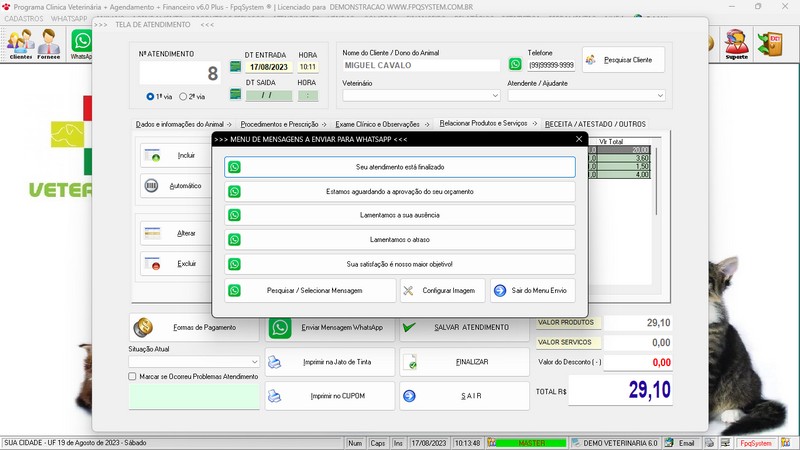Select the 2ª via radio option
Image resolution: width=800 pixels, height=450 pixels.
(x=183, y=97)
